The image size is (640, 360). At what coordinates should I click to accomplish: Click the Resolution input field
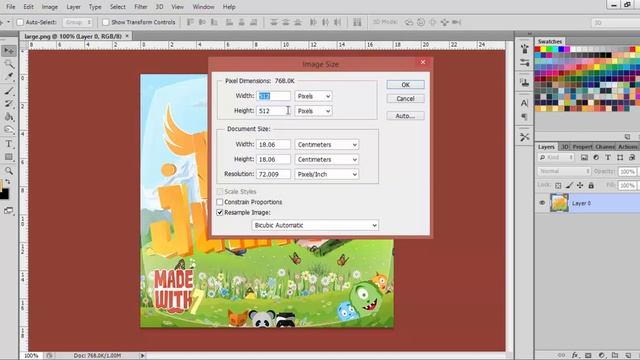[x=273, y=174]
